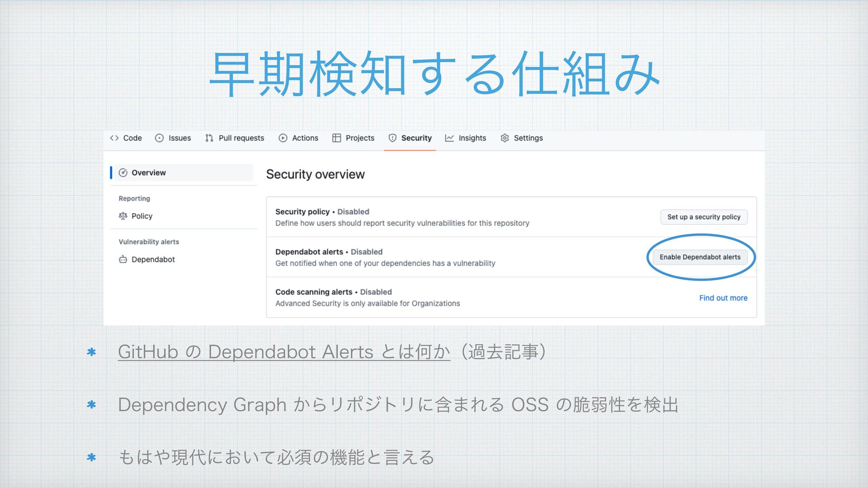The image size is (868, 488).
Task: Click the Security overview heading
Action: (x=315, y=174)
